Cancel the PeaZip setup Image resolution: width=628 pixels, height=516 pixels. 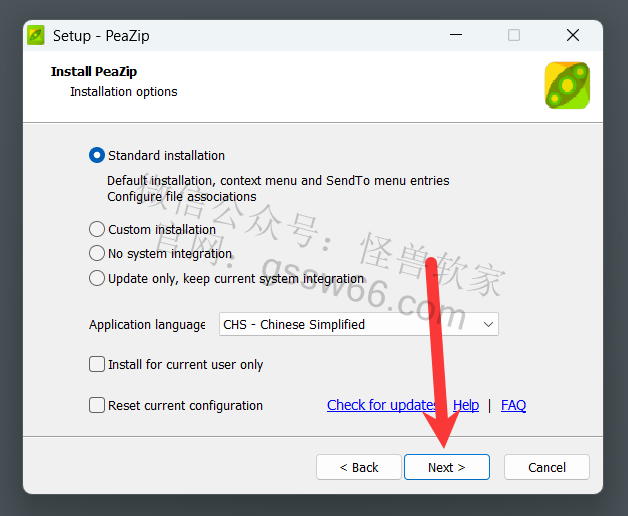tap(547, 467)
